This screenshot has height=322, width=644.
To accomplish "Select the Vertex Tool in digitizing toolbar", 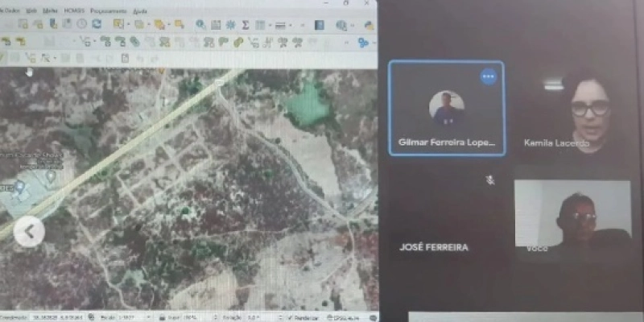I will [85, 41].
